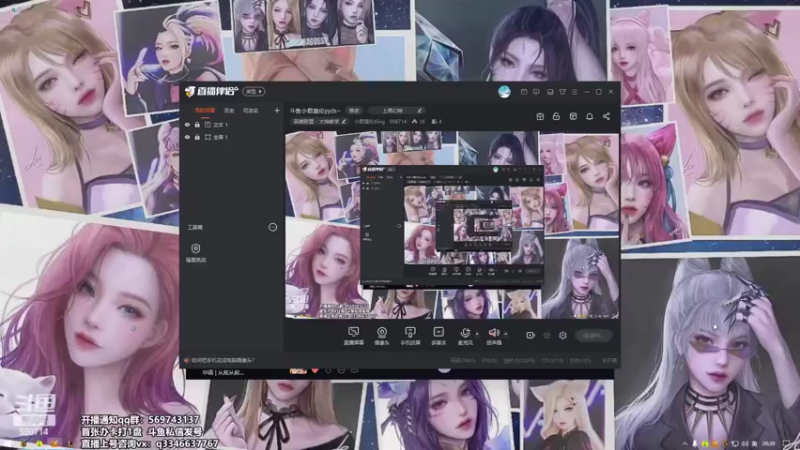This screenshot has width=800, height=450.
Task: Click the heart icon in strip below window
Action: click(315, 371)
